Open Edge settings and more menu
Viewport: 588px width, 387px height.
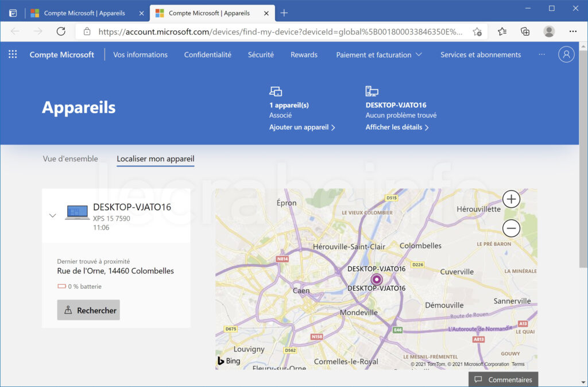pos(573,32)
